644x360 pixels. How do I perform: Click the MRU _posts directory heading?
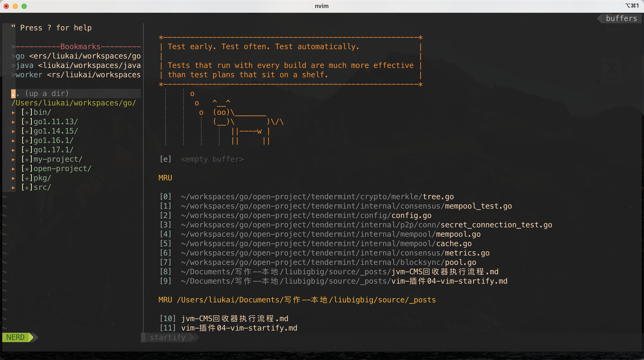[x=297, y=300]
